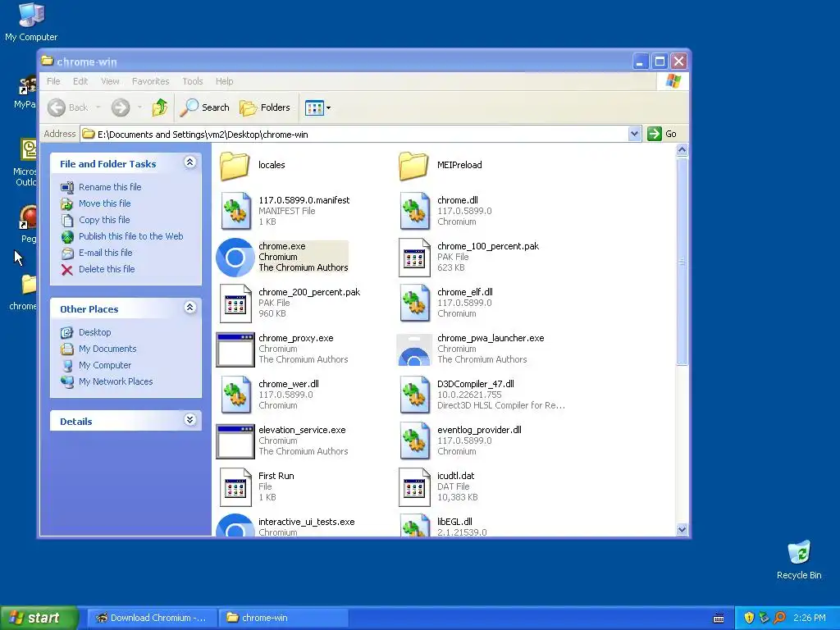Select the interactive_ui_tests.exe icon

pyautogui.click(x=235, y=525)
